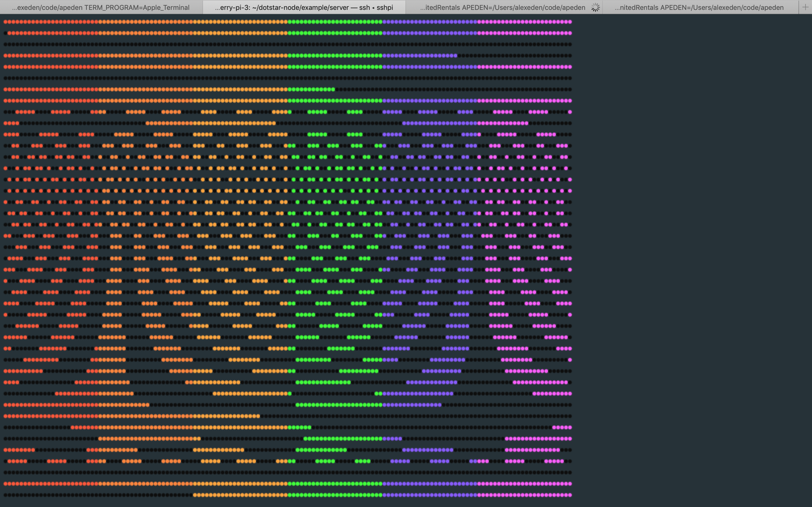
Task: Click the green segment in bottom dot row
Action: tap(335, 495)
